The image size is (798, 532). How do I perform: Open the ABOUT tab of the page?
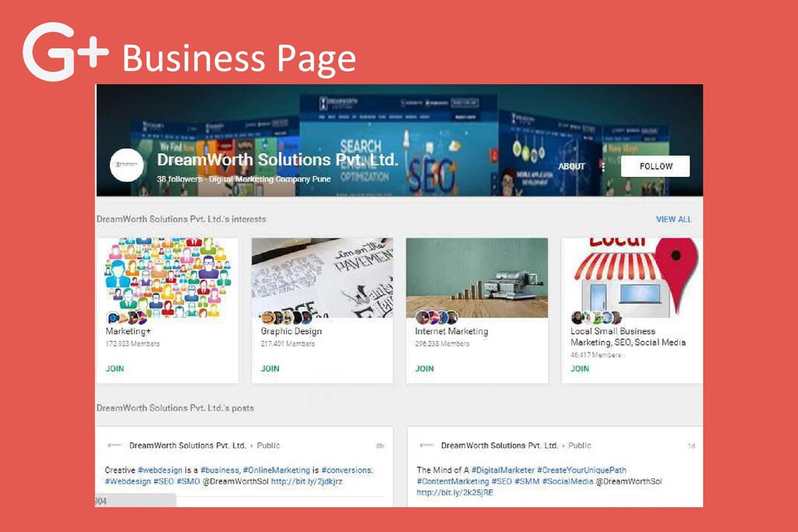(x=571, y=167)
